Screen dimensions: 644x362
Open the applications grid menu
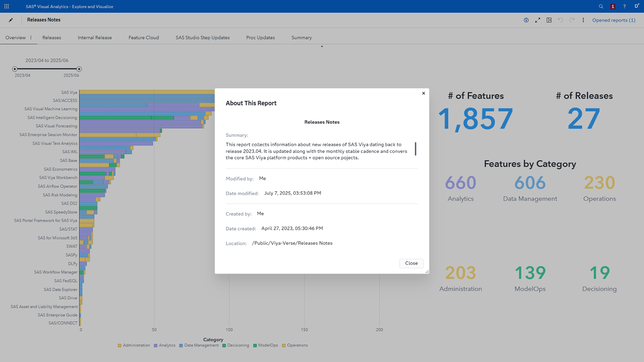tap(6, 6)
